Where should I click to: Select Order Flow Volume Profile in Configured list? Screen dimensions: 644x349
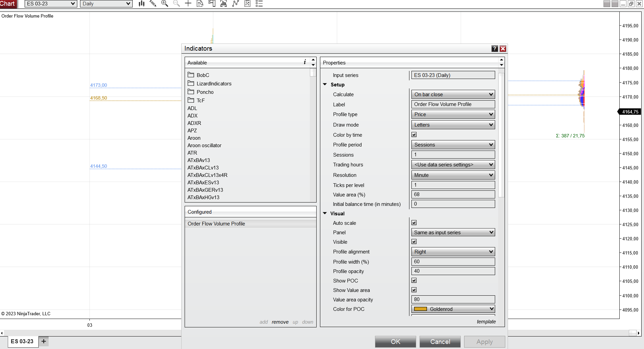[216, 224]
